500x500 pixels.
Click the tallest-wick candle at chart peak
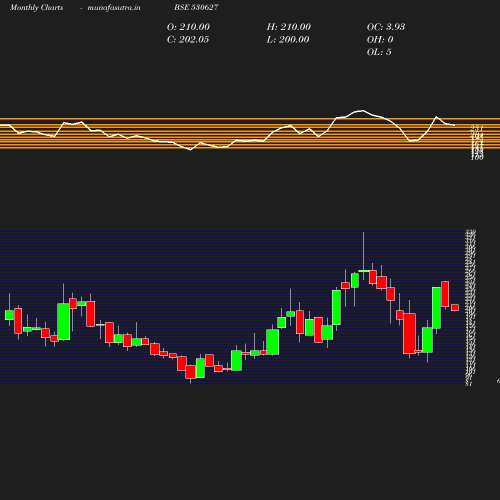364,271
